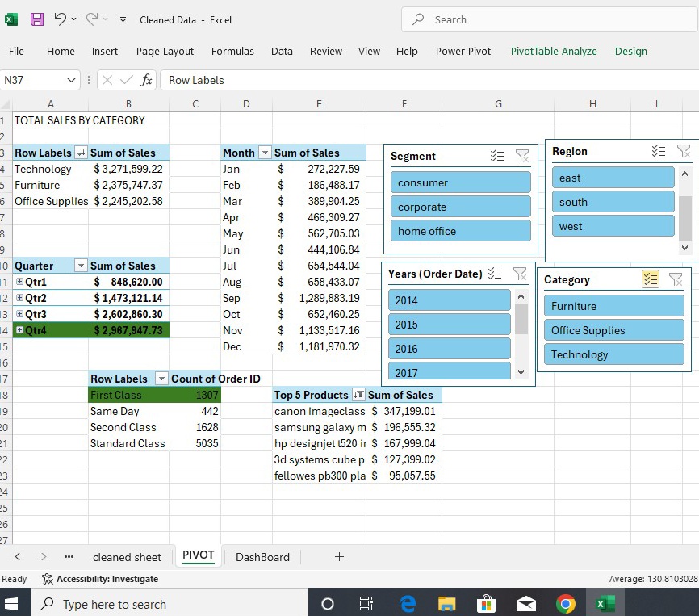This screenshot has width=699, height=616.
Task: Select Furniture in Category slicer
Action: [614, 306]
